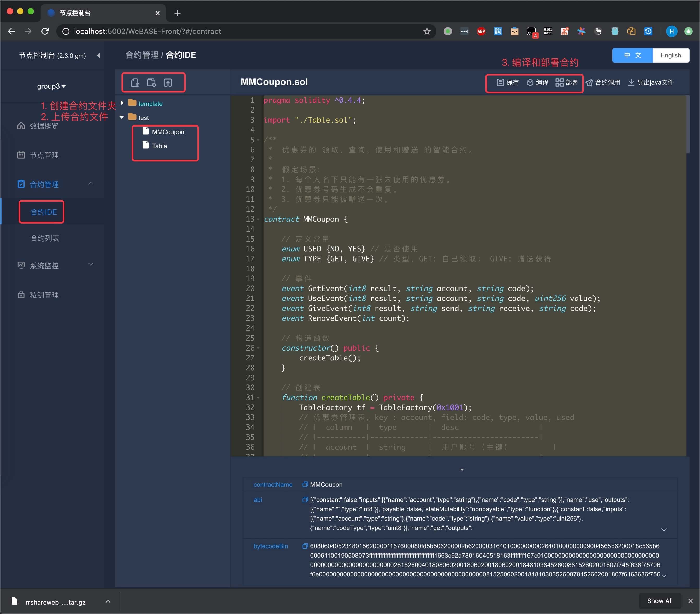
Task: Open the browser profile H avatar
Action: (x=672, y=32)
